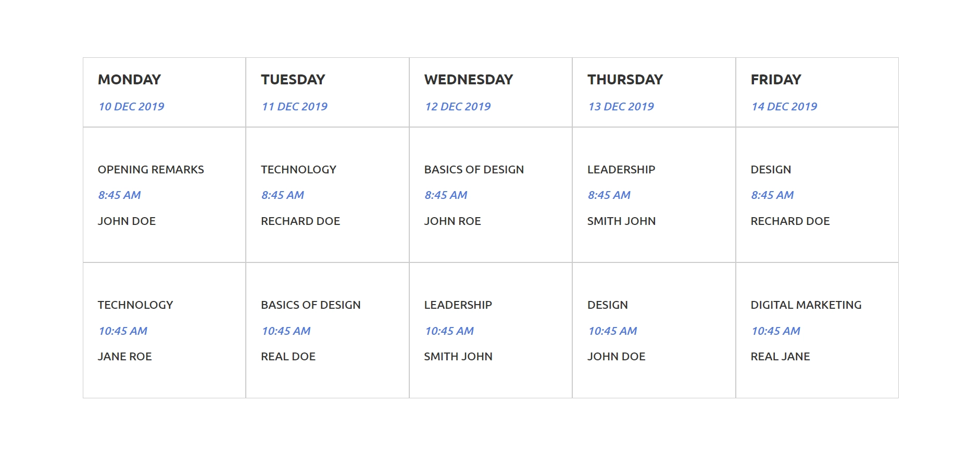Select the WEDNESDAY heading

(x=468, y=79)
